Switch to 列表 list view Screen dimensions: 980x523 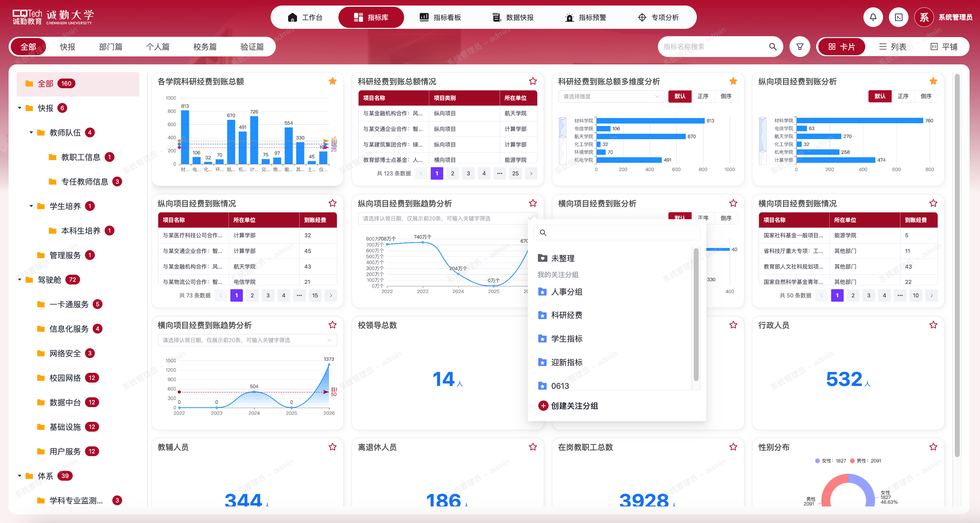[x=893, y=47]
